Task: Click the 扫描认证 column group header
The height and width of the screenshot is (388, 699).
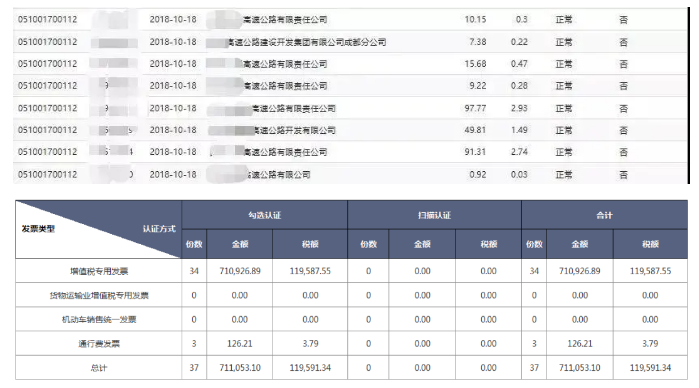Action: point(434,215)
